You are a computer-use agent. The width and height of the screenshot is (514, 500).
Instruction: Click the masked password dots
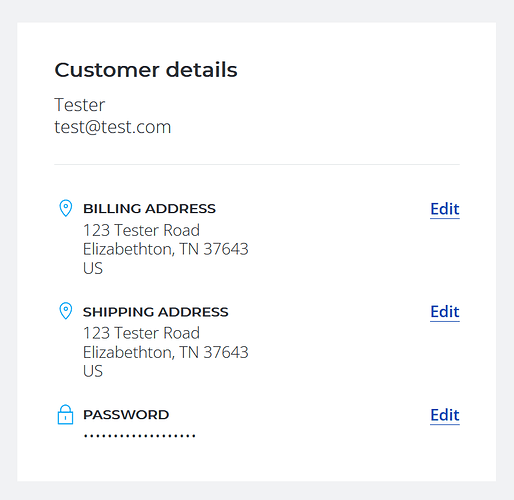point(140,436)
